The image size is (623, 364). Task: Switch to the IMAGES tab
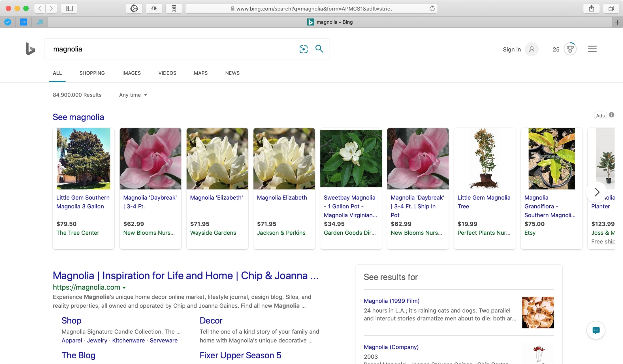[x=131, y=73]
